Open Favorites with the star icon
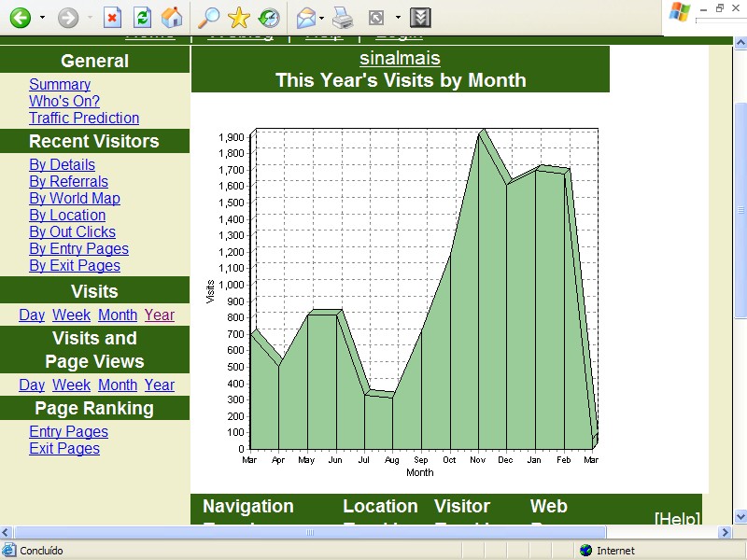Image resolution: width=747 pixels, height=560 pixels. pos(239,18)
